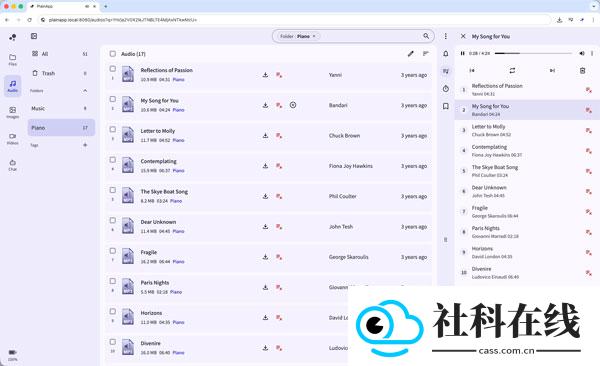600x366 pixels.
Task: Click the edit pencil icon
Action: [411, 54]
